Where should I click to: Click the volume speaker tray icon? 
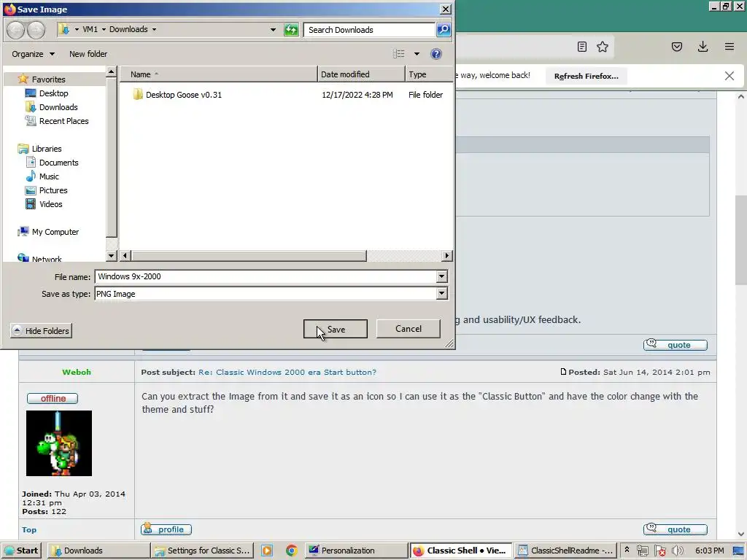[677, 551]
